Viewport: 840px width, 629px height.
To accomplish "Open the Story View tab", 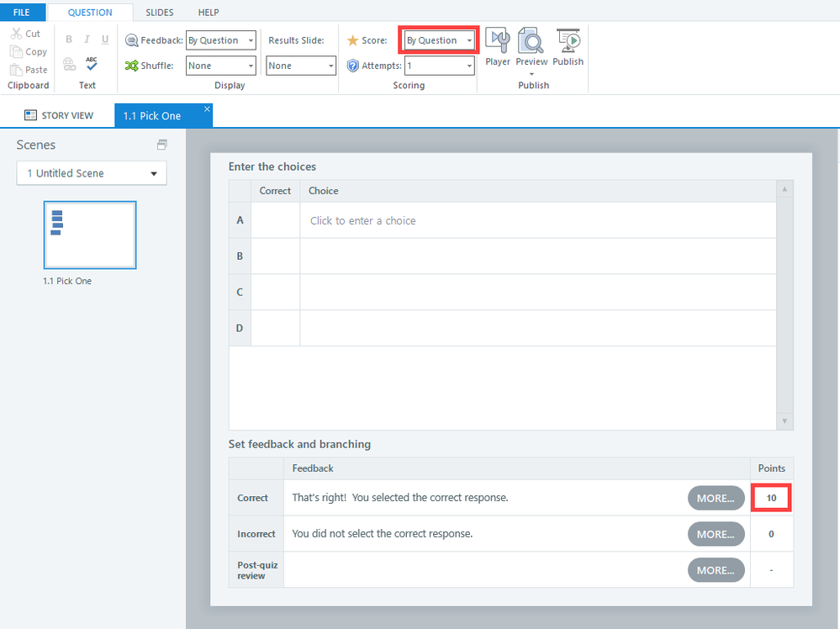I will click(59, 115).
